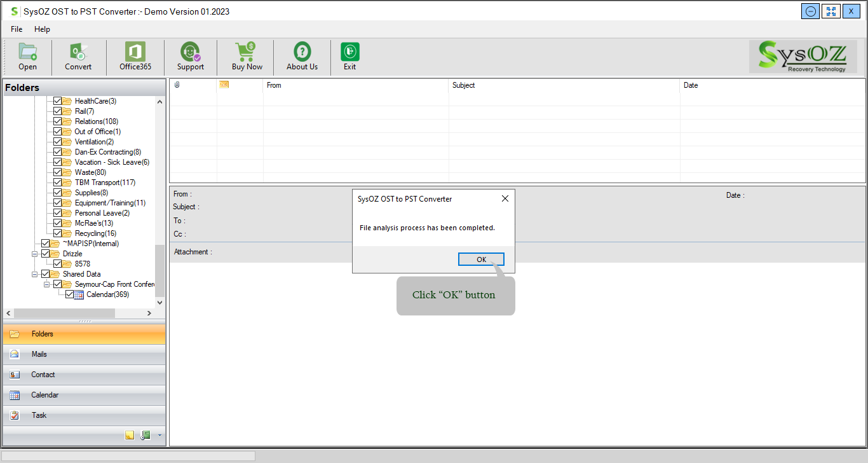Collapse Seymour-Cap Front Conference tree node
The image size is (868, 463).
click(47, 284)
